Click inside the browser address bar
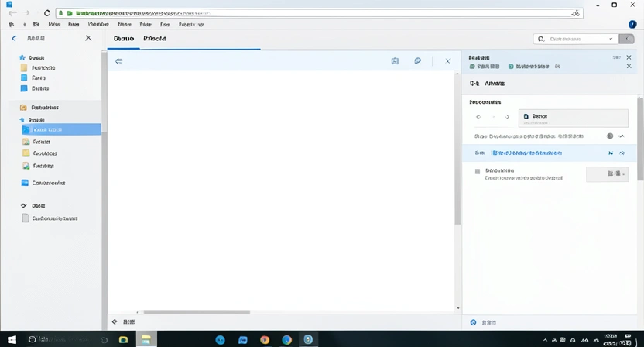 (319, 13)
